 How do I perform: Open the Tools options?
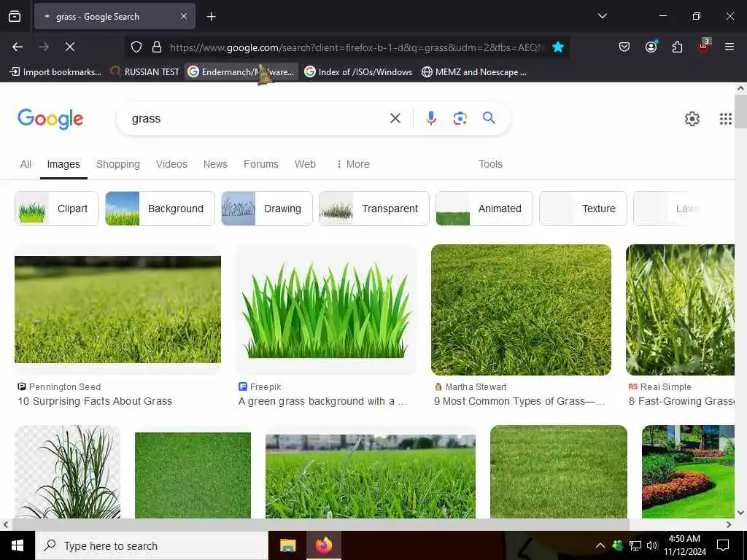pos(490,164)
